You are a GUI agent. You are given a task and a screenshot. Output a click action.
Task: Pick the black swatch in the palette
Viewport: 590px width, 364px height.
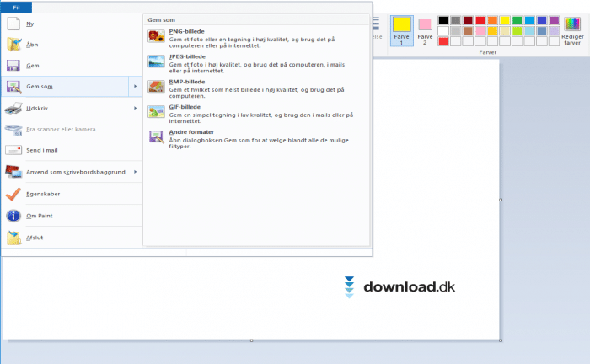point(443,20)
